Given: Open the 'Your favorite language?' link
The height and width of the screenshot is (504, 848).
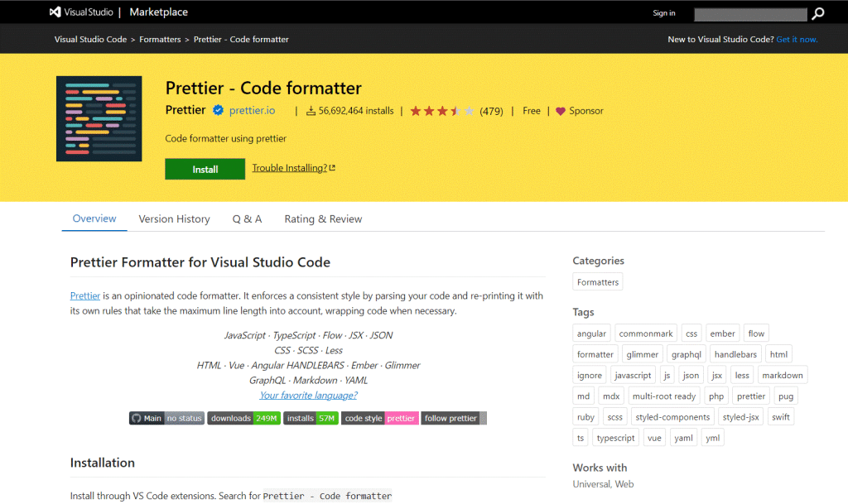Looking at the screenshot, I should (308, 396).
